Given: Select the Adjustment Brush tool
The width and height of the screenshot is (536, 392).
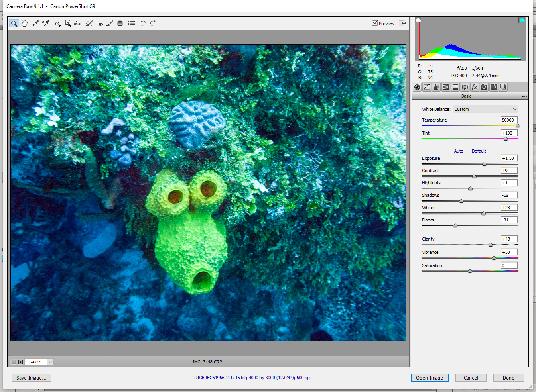Looking at the screenshot, I should pyautogui.click(x=110, y=23).
